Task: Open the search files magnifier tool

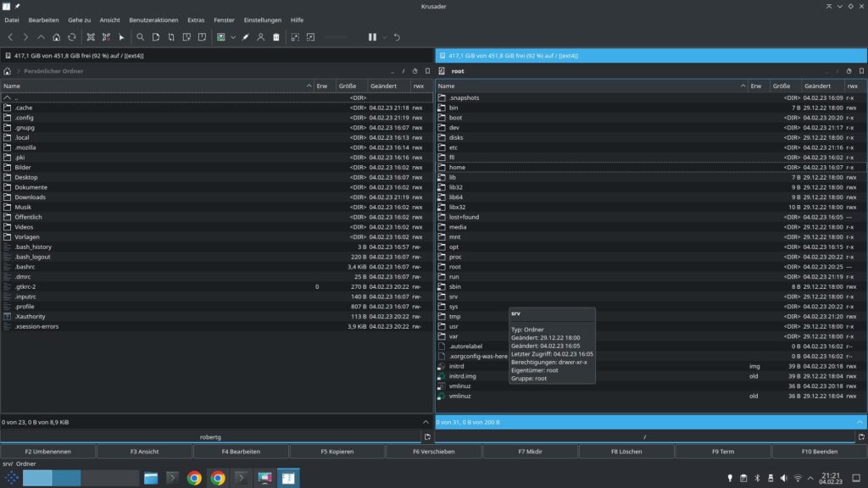Action: coord(141,37)
